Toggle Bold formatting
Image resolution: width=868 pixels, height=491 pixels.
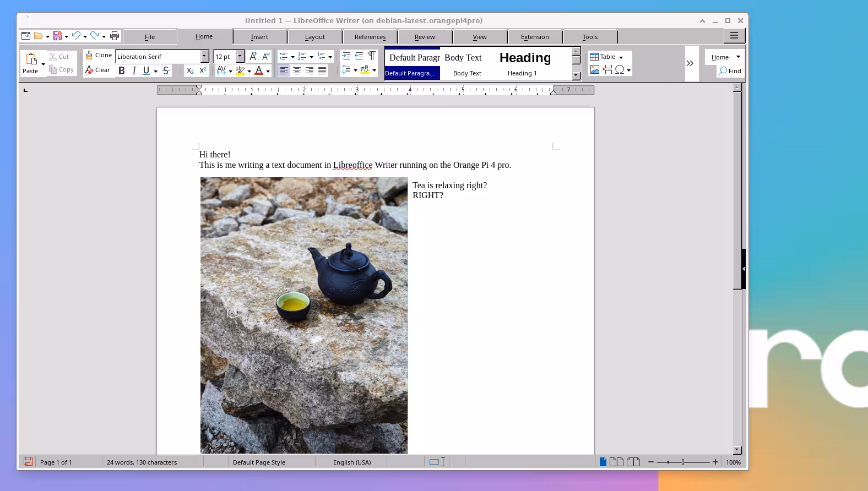(122, 70)
